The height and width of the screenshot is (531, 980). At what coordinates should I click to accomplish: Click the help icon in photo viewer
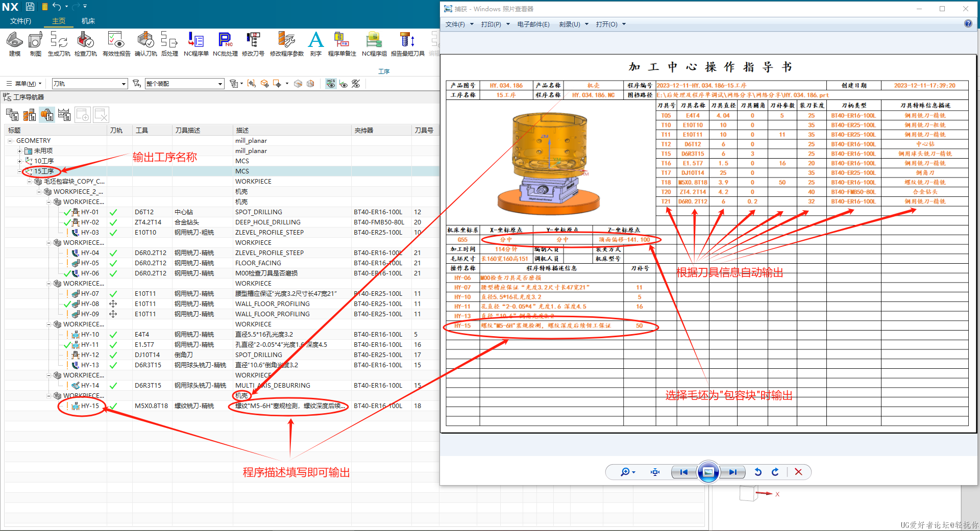click(x=968, y=23)
